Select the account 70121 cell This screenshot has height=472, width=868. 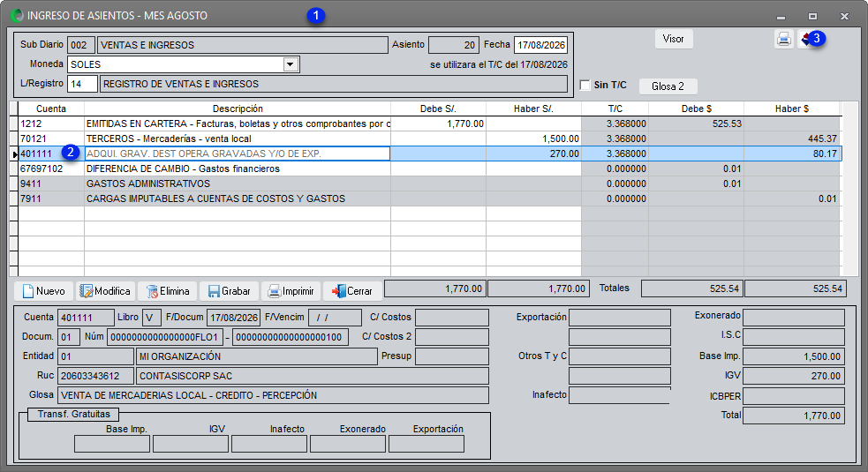pos(51,139)
